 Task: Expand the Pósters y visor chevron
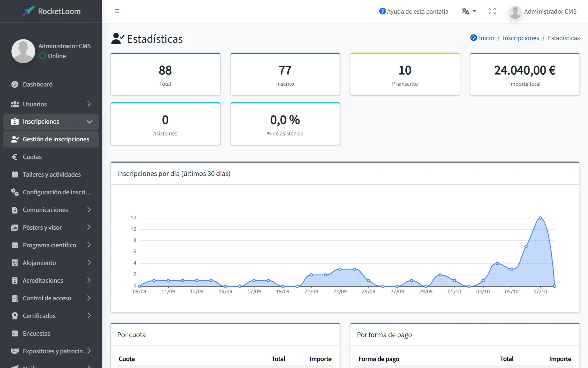pos(89,227)
